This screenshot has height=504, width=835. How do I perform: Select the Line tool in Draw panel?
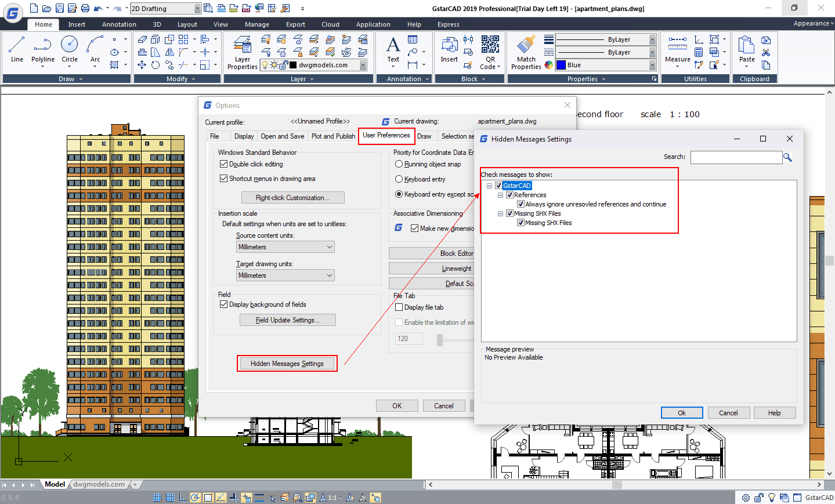(17, 49)
